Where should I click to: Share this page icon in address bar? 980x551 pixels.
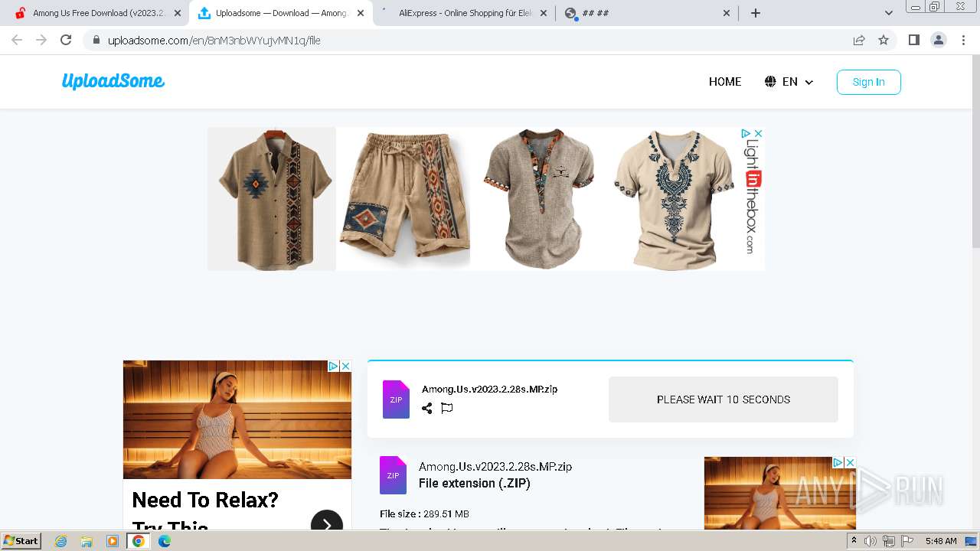click(x=859, y=41)
